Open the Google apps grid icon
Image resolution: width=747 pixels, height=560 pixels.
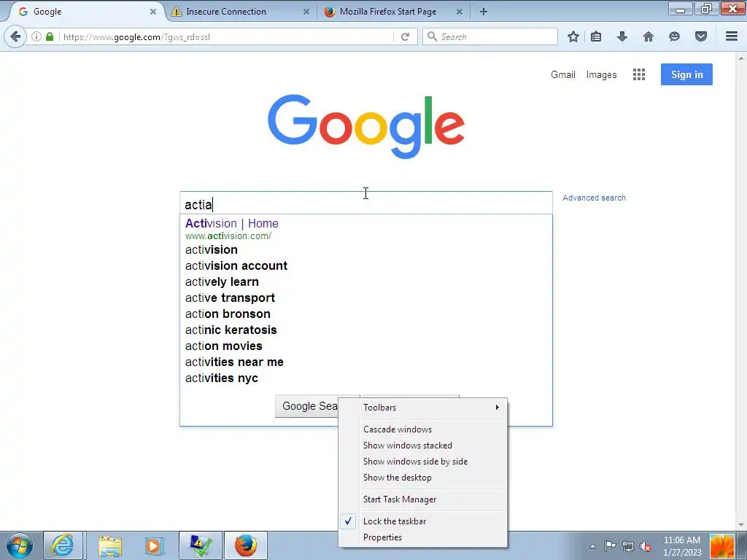639,74
